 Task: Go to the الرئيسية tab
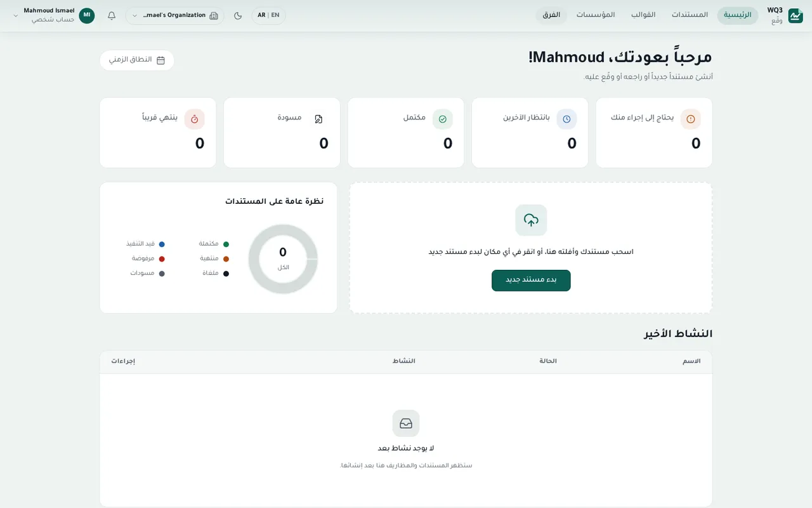738,16
